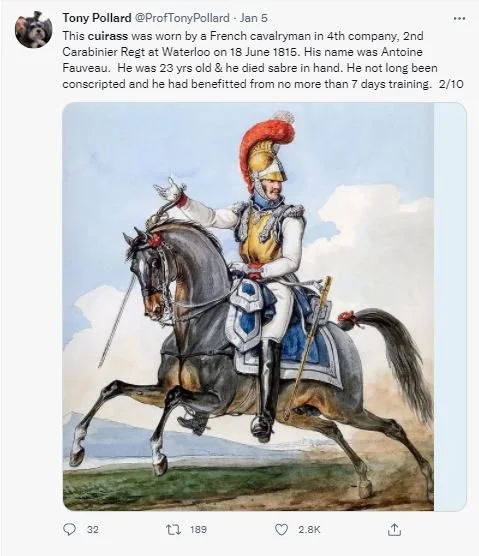Enlarge the carabinier on horseback painting
Image resolution: width=479 pixels, height=556 pixels.
(248, 307)
